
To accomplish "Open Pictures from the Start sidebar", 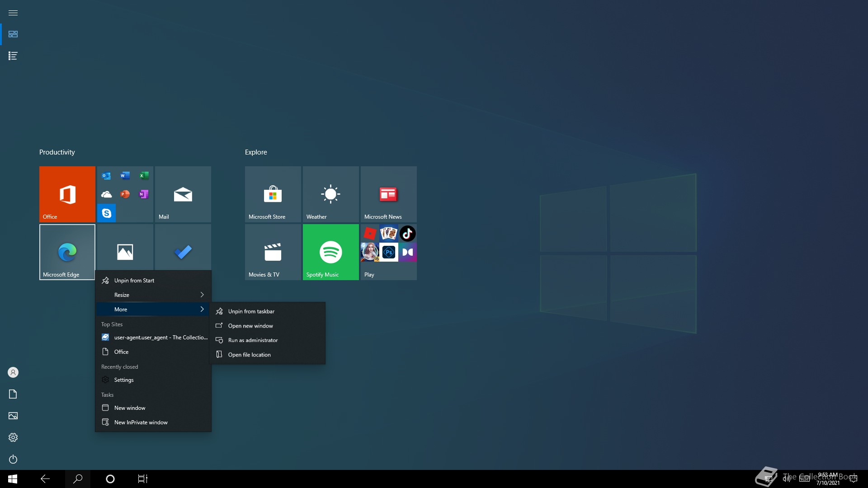I will (x=13, y=416).
